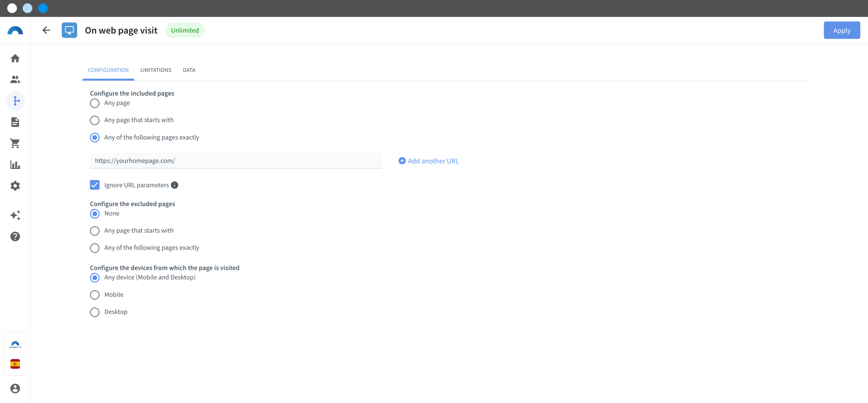This screenshot has height=403, width=868.
Task: Select included 'Any page that starts with' radio
Action: tap(95, 120)
